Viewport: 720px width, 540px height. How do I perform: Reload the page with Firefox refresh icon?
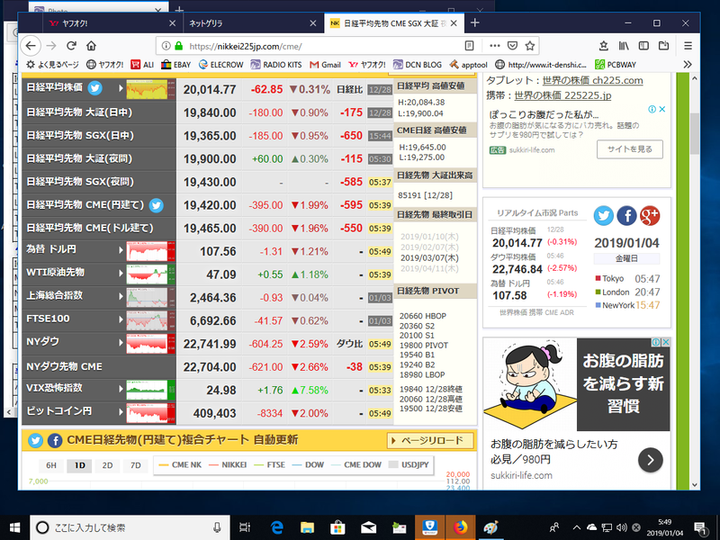click(70, 45)
